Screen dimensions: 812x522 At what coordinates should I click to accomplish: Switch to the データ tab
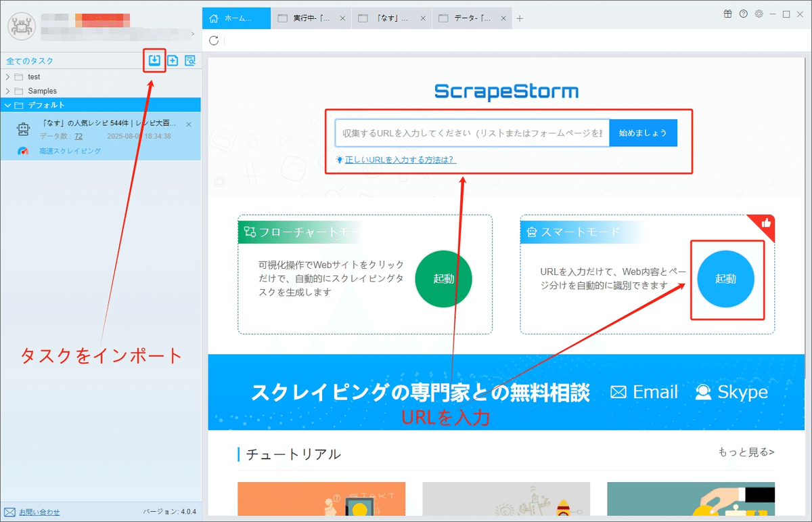click(470, 18)
